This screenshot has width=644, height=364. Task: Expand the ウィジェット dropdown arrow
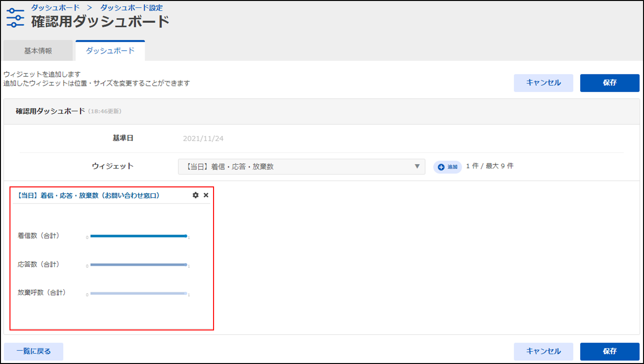(417, 166)
